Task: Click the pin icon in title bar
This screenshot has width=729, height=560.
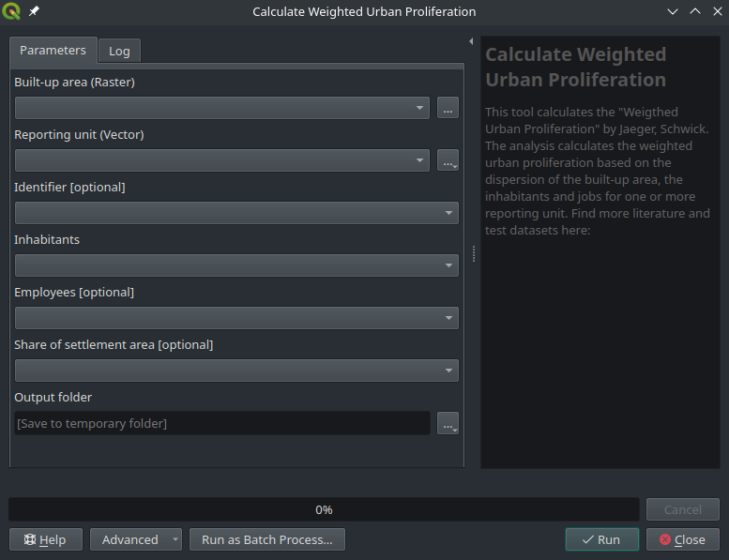Action: [x=35, y=12]
